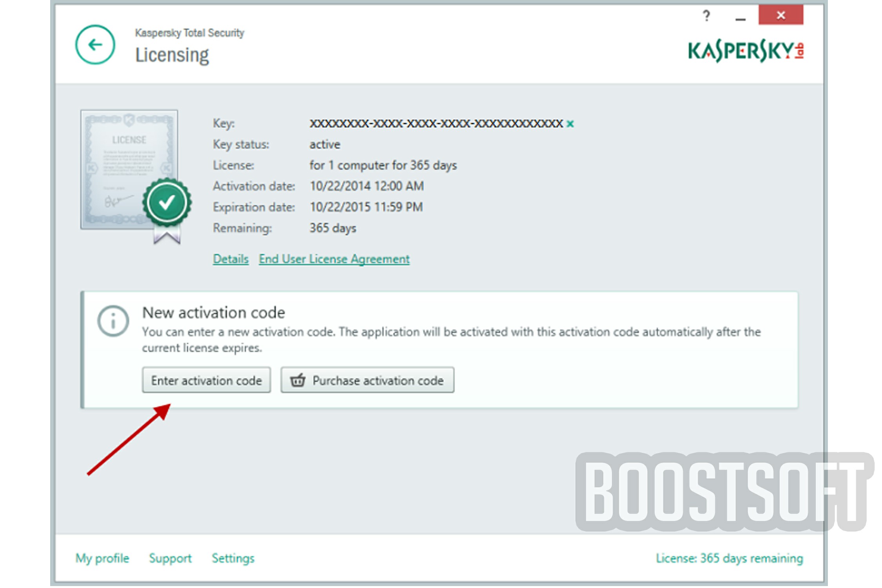
Task: Click the info icon beside New activation code
Action: coord(113,321)
